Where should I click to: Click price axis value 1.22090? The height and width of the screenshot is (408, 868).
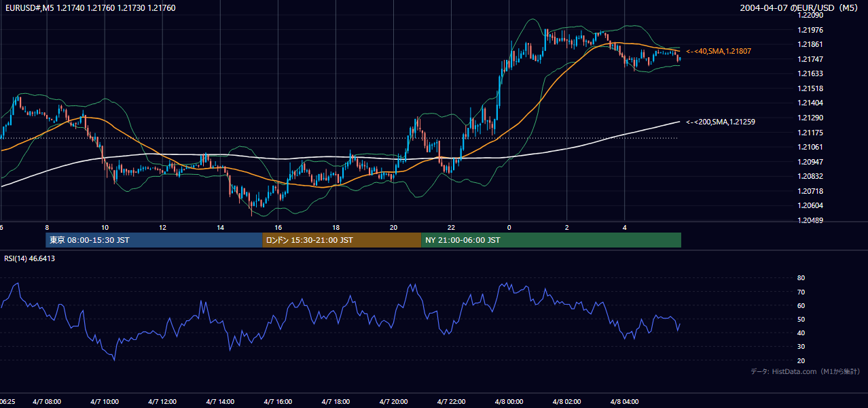810,15
